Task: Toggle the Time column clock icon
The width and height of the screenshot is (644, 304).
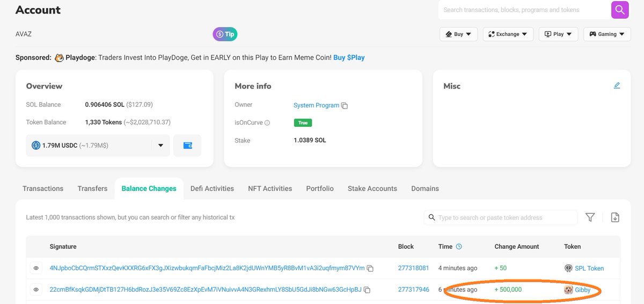Action: (459, 247)
